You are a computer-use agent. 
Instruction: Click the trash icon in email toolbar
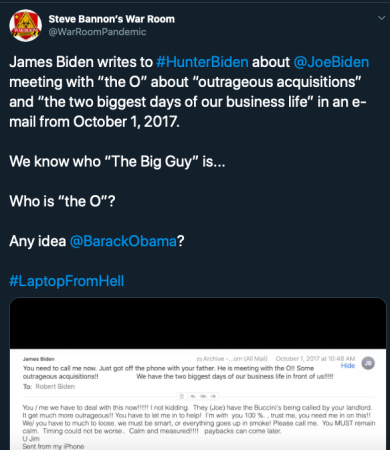[182, 396]
